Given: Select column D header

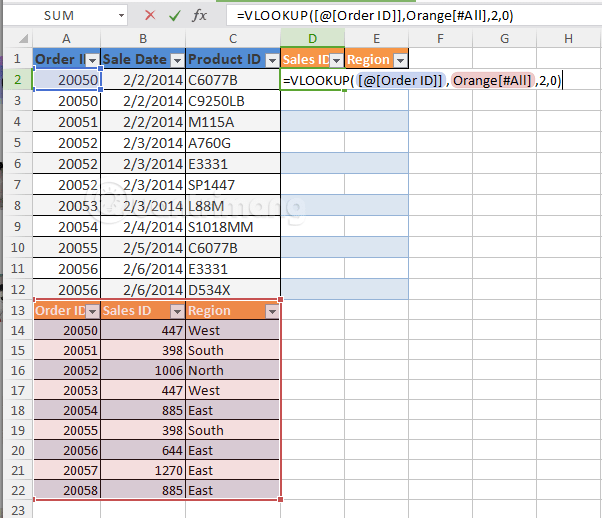Looking at the screenshot, I should [313, 38].
